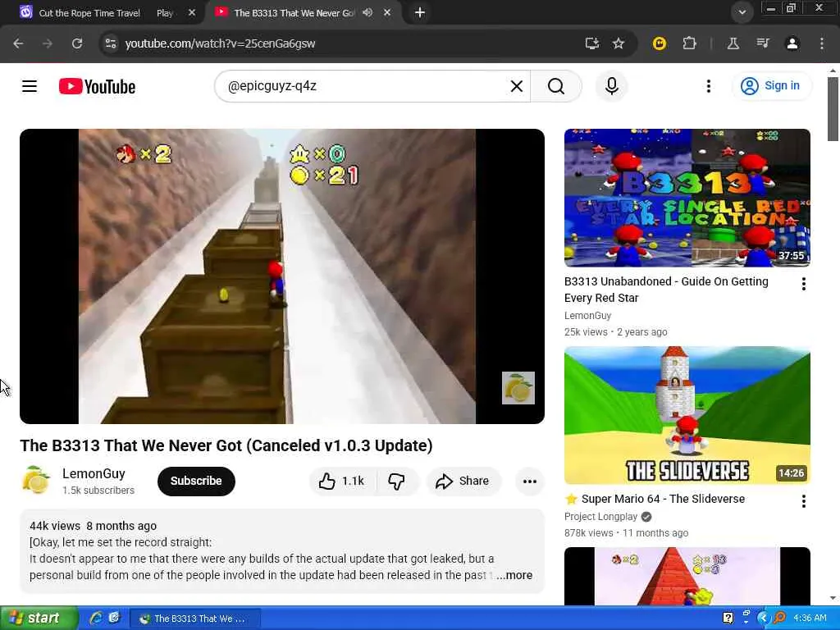The width and height of the screenshot is (840, 630).
Task: Open the media control icon in toolbar
Action: point(762,43)
